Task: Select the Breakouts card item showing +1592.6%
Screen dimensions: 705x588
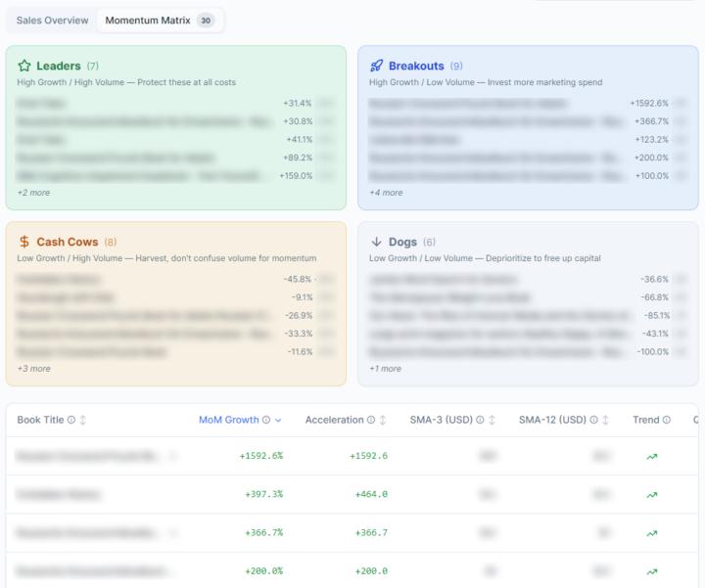Action: 528,104
